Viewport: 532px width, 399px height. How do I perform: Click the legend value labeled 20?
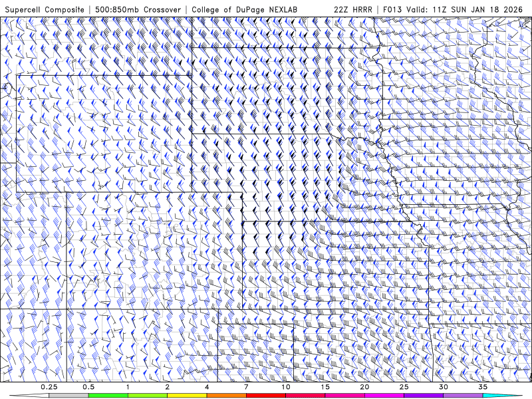pos(364,387)
